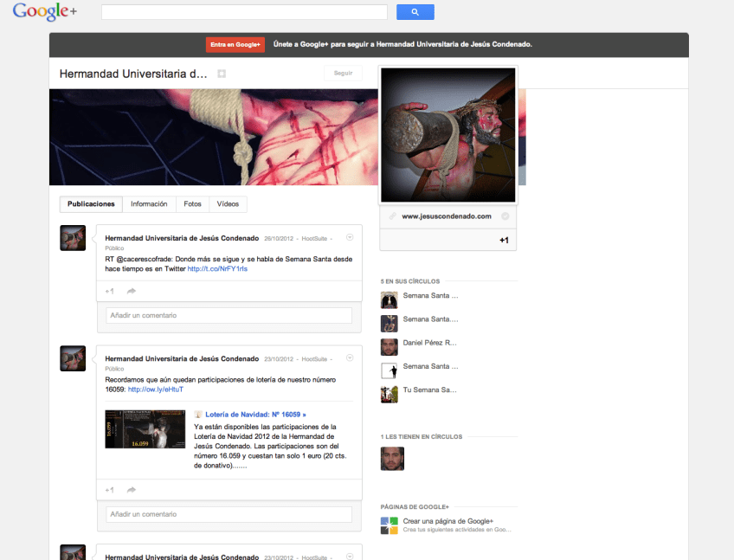Toggle the bookmark flag next to the profile name
Image resolution: width=734 pixels, height=560 pixels.
coord(222,74)
